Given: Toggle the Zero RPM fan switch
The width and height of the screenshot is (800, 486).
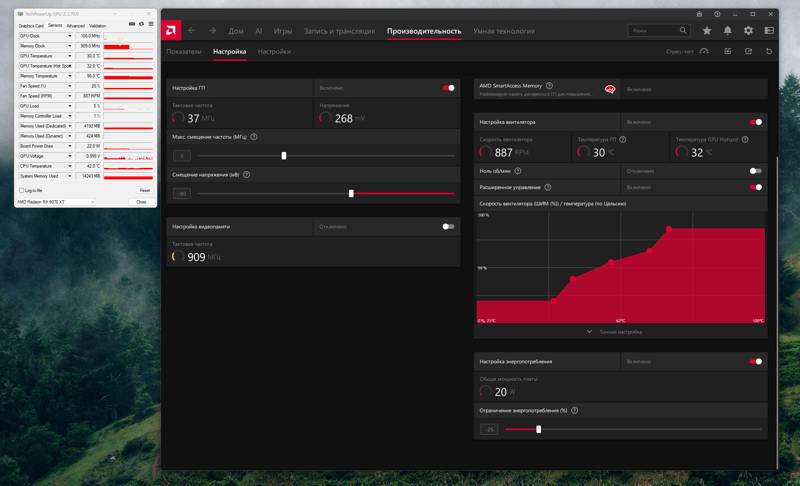Looking at the screenshot, I should (756, 171).
